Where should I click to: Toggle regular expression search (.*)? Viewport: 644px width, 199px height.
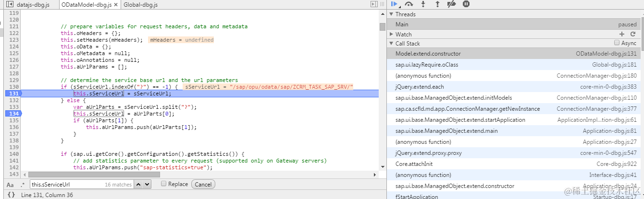22,185
